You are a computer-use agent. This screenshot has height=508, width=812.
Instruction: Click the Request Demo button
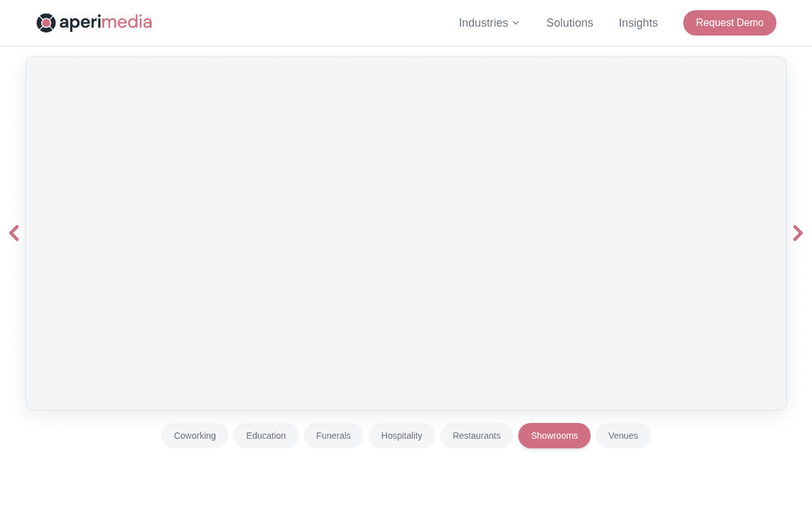click(730, 23)
